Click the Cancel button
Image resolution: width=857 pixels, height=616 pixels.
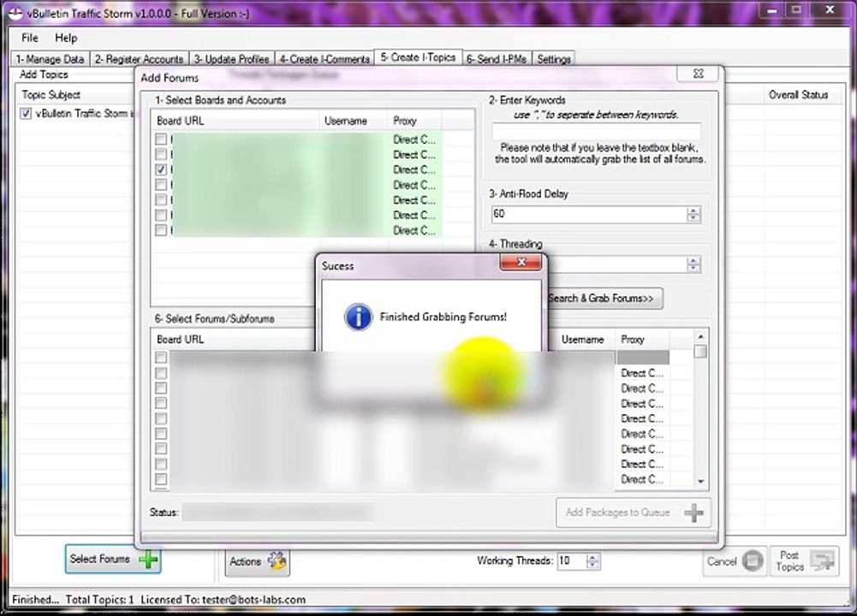[734, 561]
